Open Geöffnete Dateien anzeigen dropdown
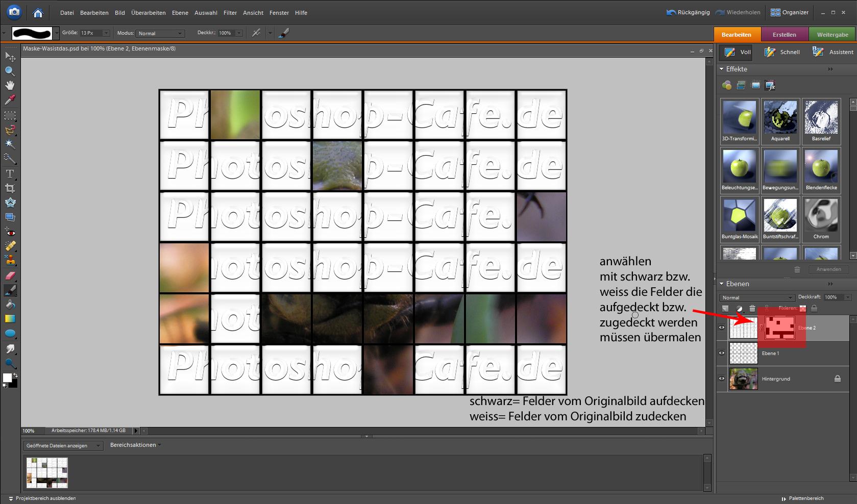The image size is (857, 504). click(x=63, y=445)
